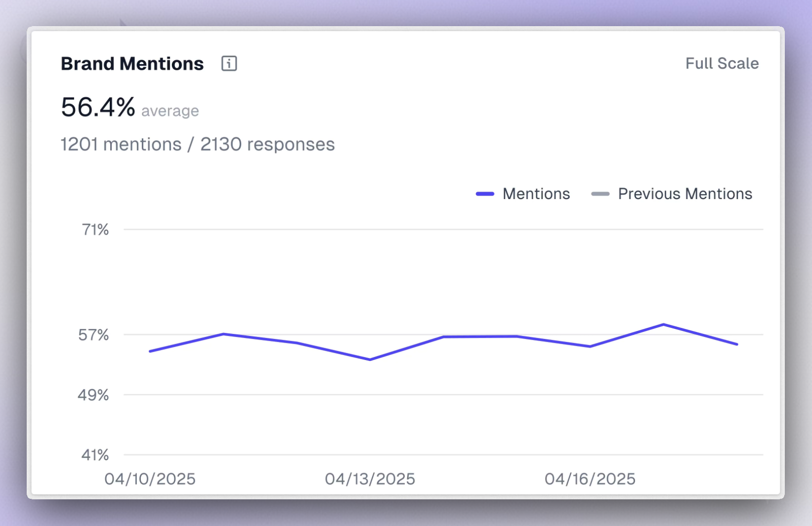Screen dimensions: 812x526
Task: Select the 1201 mentions / 2130 responses text
Action: [x=197, y=144]
